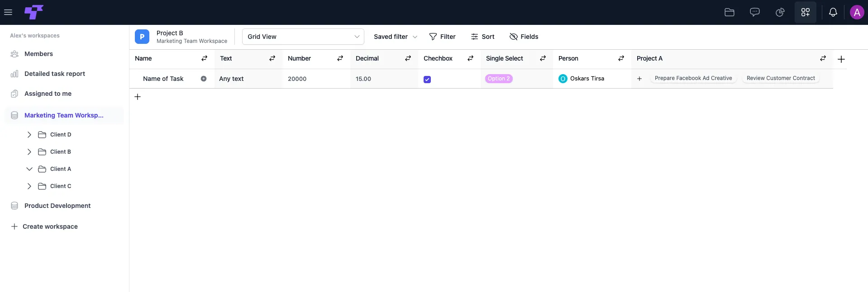Image resolution: width=868 pixels, height=292 pixels.
Task: Open the Grid View dropdown
Action: click(x=303, y=37)
